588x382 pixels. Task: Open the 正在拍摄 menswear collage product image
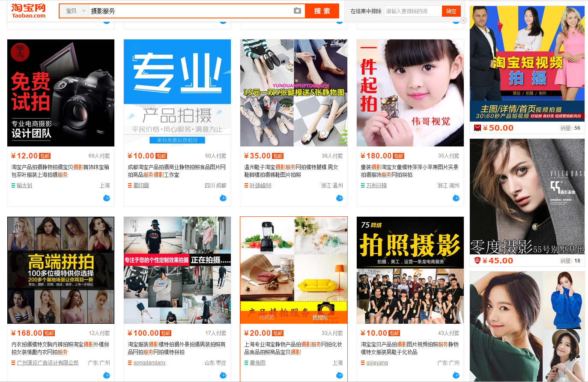177,270
